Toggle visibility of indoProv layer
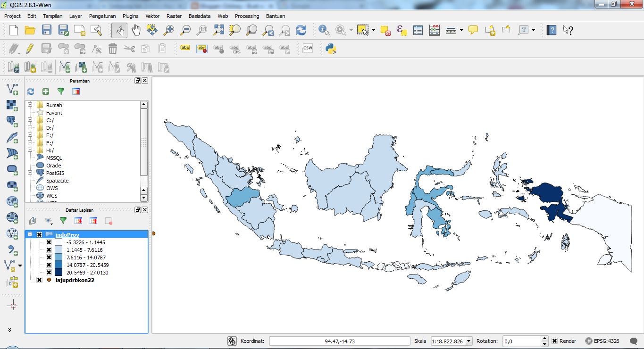The height and width of the screenshot is (349, 644). [40, 235]
